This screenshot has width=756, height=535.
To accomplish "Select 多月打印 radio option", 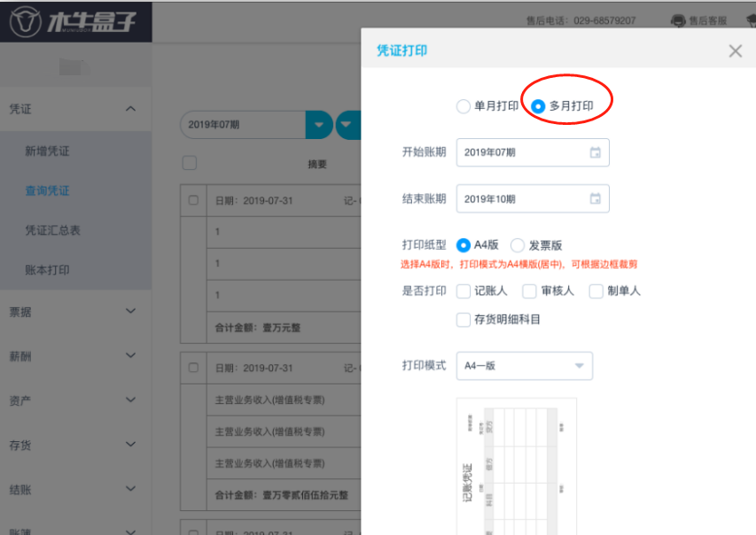I will point(538,106).
